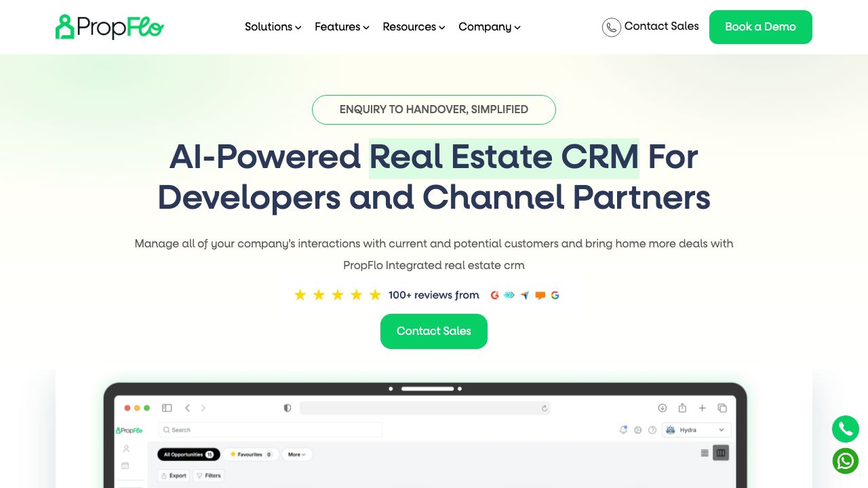Click the Book a Demo button
The image size is (868, 488).
click(761, 27)
